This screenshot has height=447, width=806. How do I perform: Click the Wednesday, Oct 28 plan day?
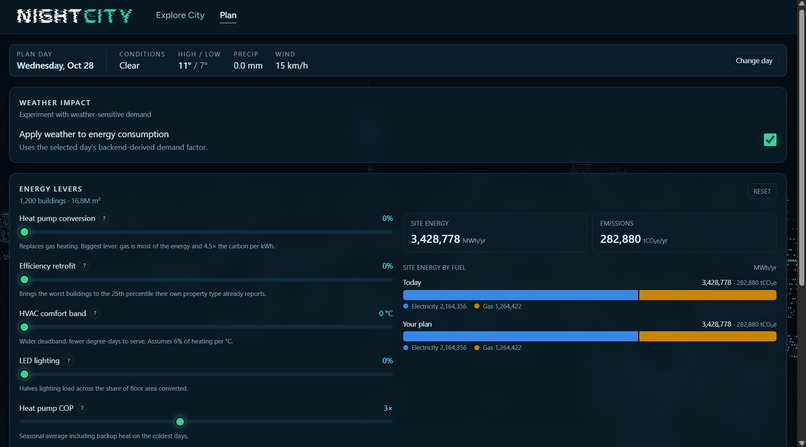(55, 66)
